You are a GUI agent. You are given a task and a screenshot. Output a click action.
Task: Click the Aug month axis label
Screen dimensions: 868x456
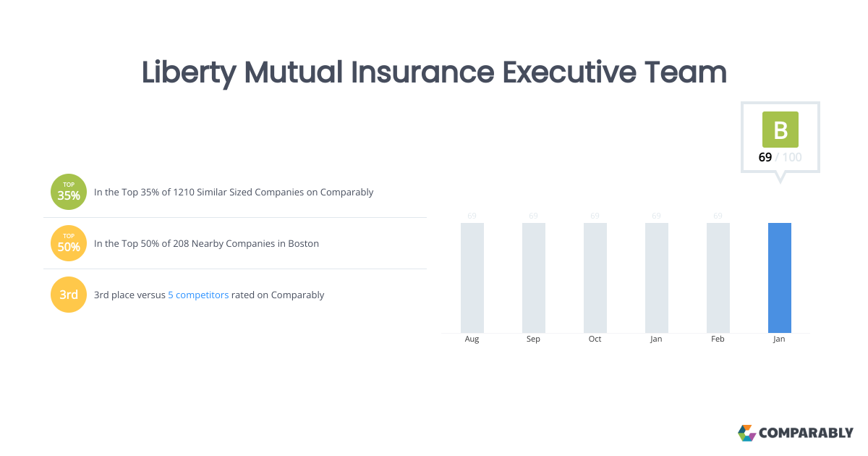point(472,339)
